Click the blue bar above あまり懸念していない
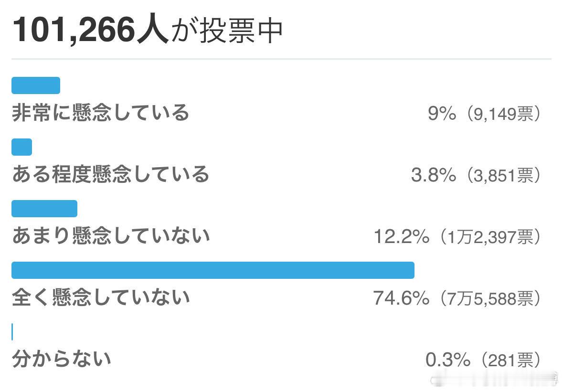The image size is (563, 392). [x=44, y=209]
